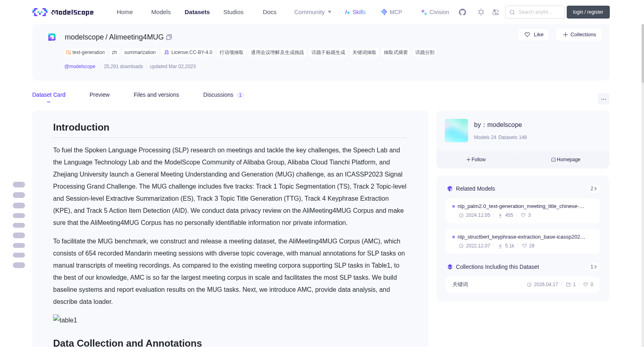
Task: Switch to the Preview tab
Action: tap(99, 95)
